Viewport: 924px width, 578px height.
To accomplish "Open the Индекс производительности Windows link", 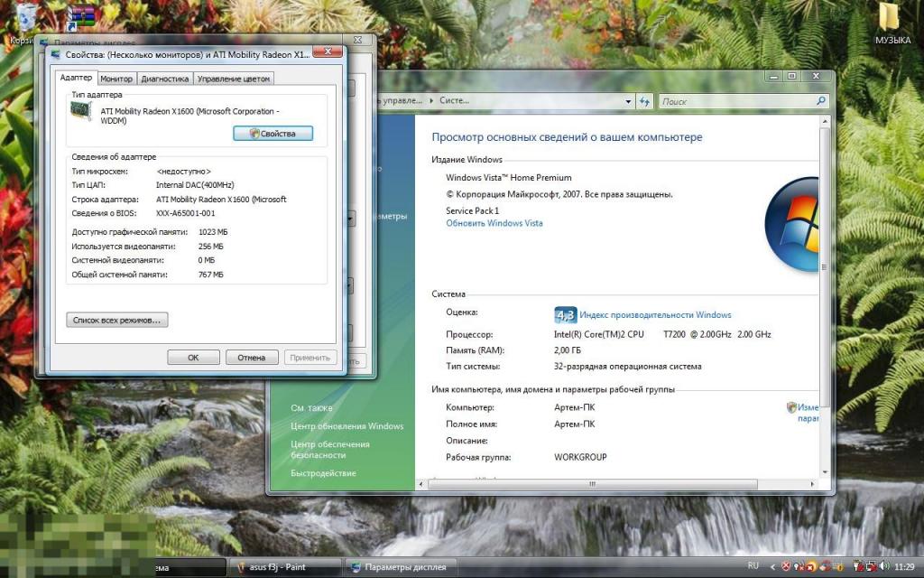I will pos(655,315).
